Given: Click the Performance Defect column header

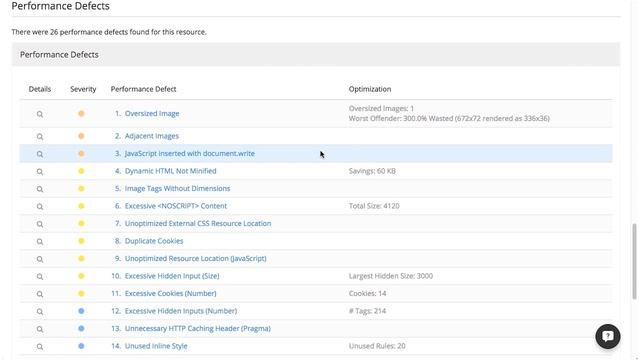Looking at the screenshot, I should click(143, 89).
